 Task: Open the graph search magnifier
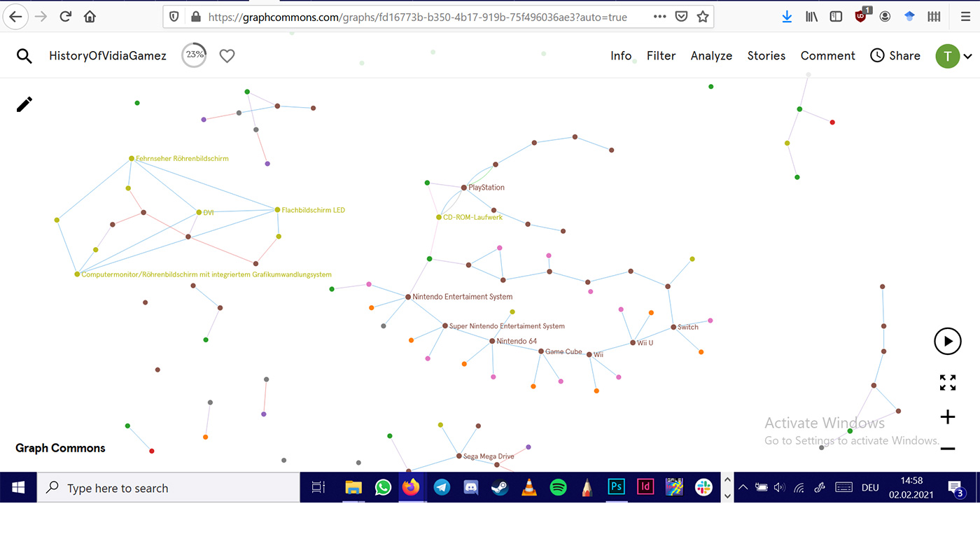click(x=24, y=56)
